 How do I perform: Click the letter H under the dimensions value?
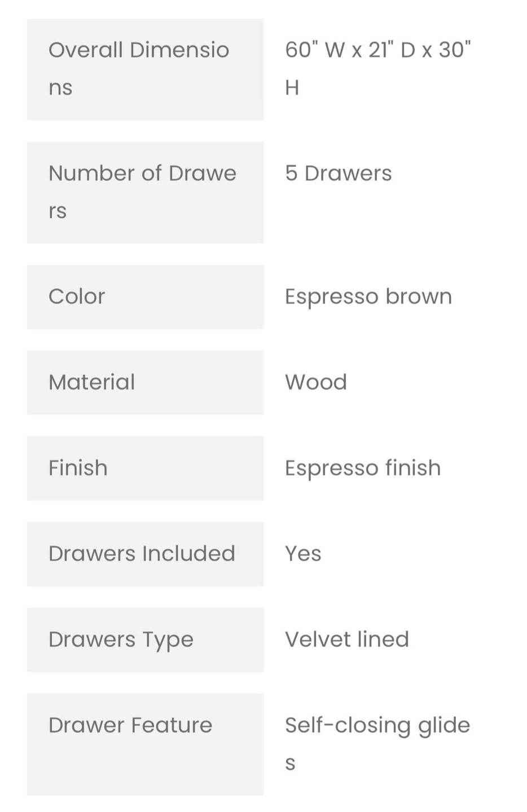point(292,88)
